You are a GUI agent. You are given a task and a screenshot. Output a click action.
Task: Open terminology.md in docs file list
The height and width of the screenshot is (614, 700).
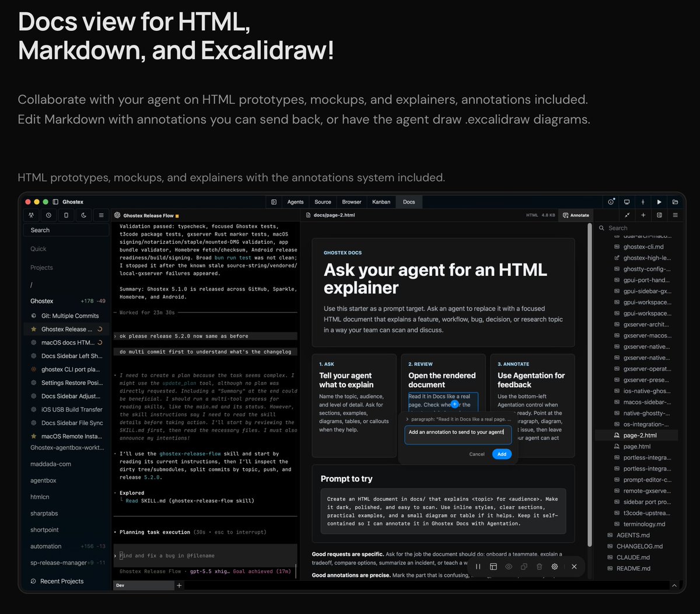(x=638, y=524)
